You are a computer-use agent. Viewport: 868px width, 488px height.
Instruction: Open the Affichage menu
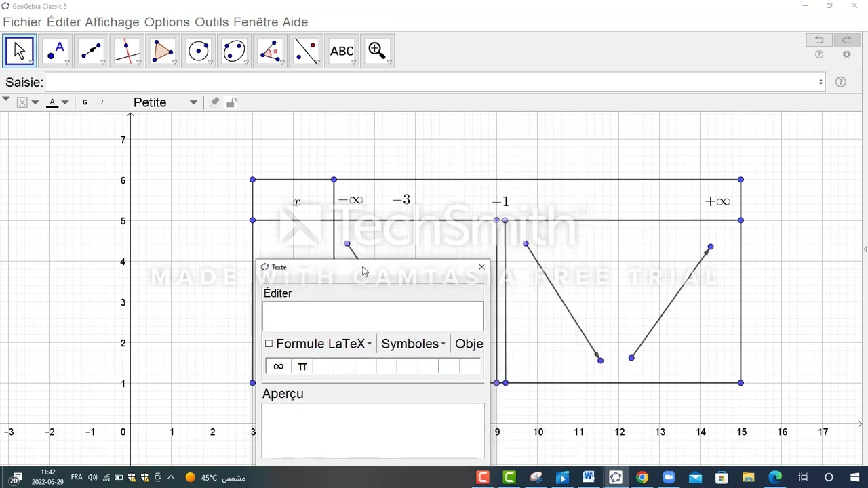112,22
